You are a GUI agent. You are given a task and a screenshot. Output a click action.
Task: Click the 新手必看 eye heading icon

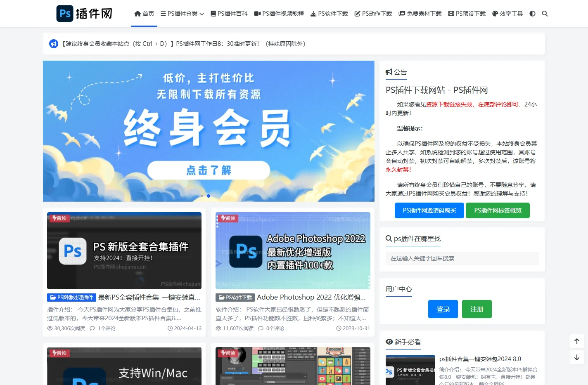pyautogui.click(x=389, y=342)
